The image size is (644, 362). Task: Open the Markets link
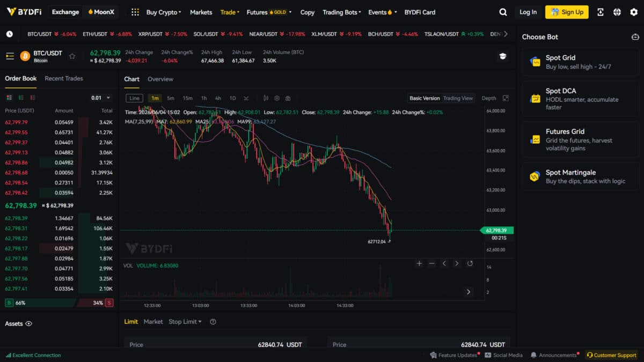[x=201, y=12]
